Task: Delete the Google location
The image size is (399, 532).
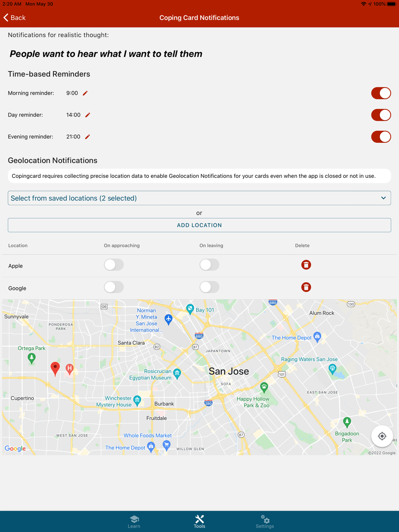Action: pos(306,287)
